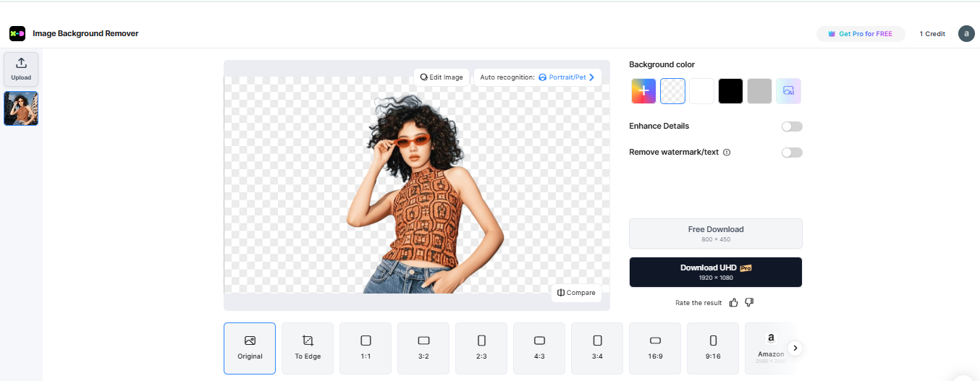Rate the result thumbs down

tap(749, 302)
